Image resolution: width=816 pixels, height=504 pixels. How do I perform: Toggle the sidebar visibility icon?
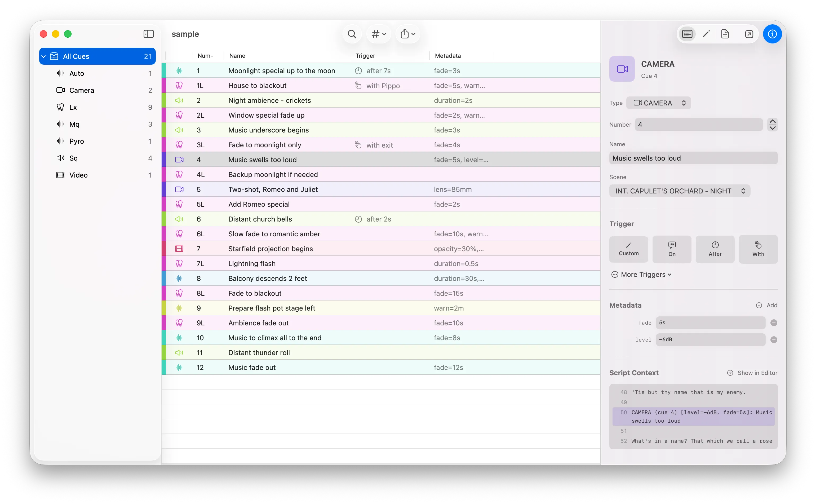pos(148,34)
